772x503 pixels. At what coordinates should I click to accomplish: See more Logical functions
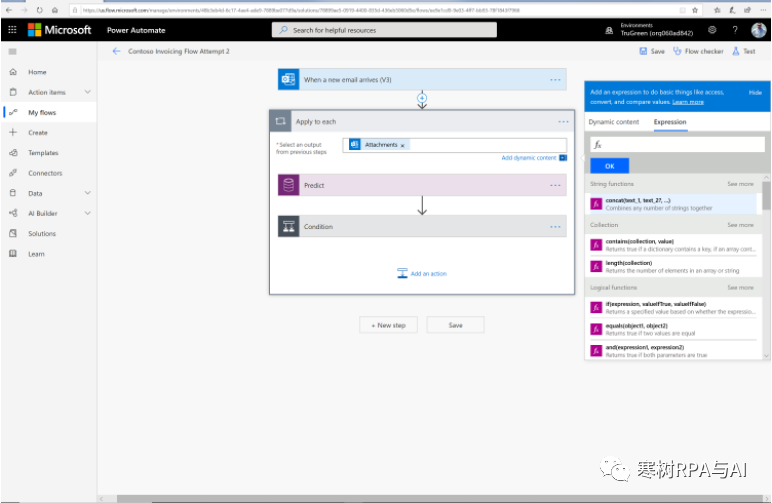740,287
